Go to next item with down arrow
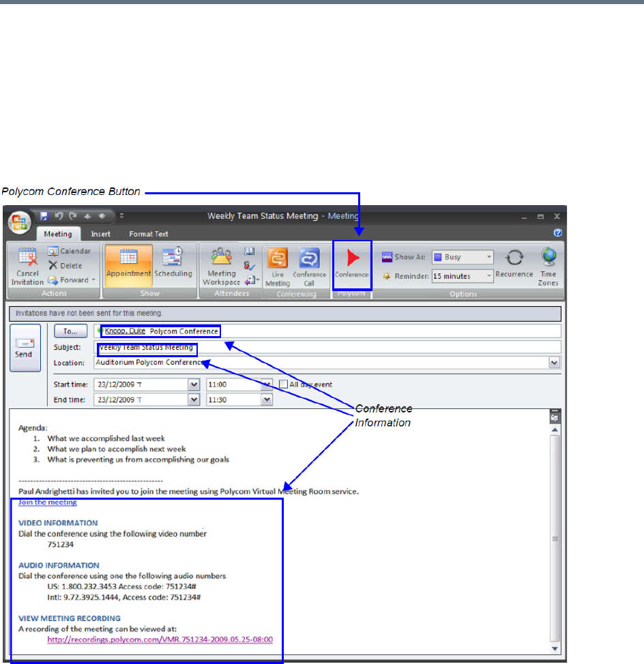The height and width of the screenshot is (664, 644). pos(102,216)
